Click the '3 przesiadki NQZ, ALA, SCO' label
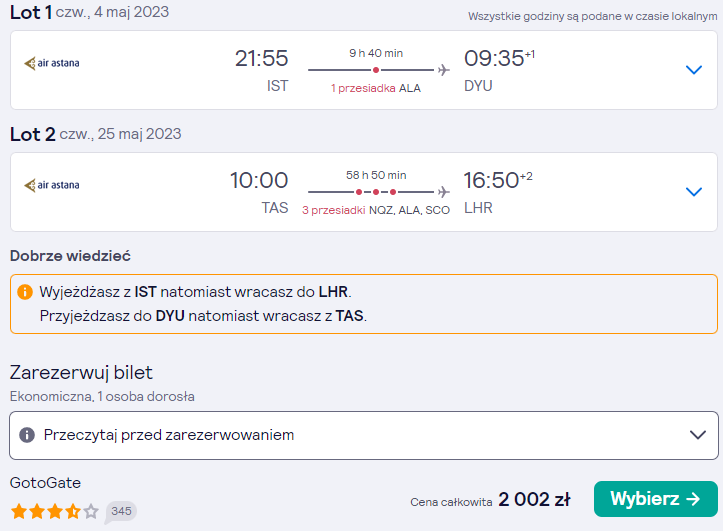Viewport: 723px width, 531px height. tap(376, 210)
